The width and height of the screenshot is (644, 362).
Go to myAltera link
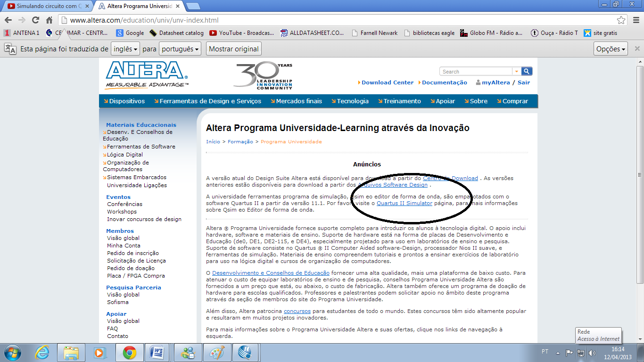click(x=496, y=82)
